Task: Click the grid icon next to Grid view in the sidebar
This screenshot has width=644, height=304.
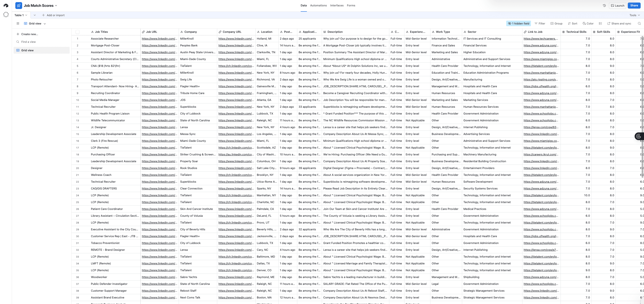Action: tap(18, 50)
